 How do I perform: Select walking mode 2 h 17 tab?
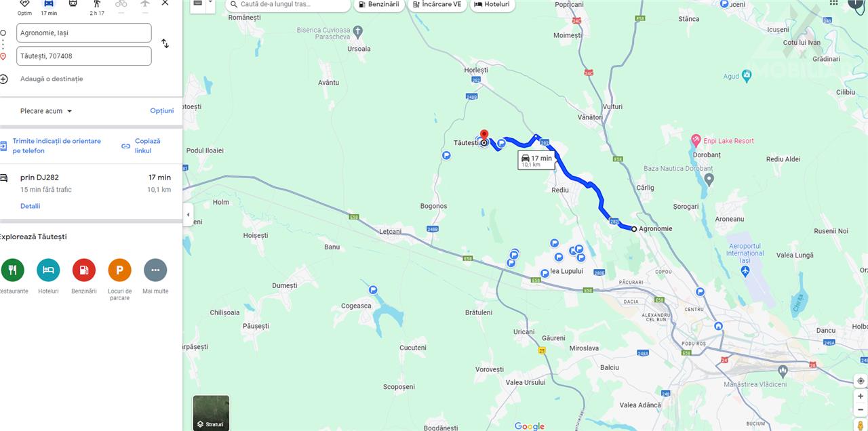click(97, 7)
